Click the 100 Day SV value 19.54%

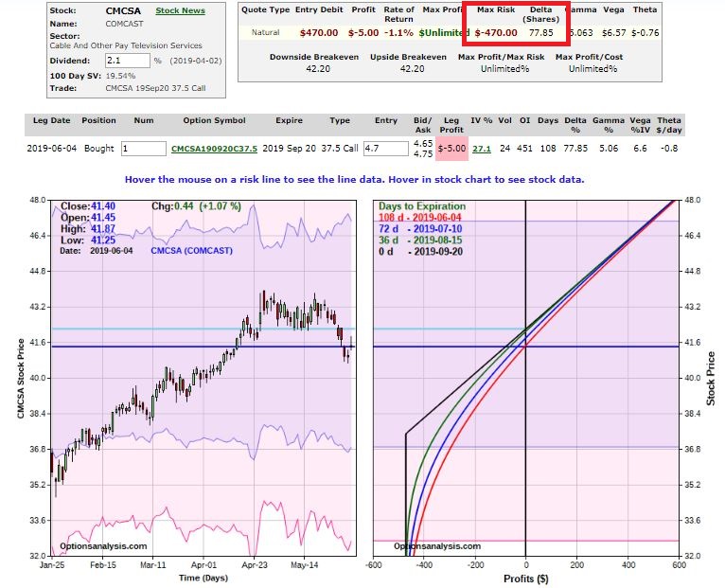point(120,76)
